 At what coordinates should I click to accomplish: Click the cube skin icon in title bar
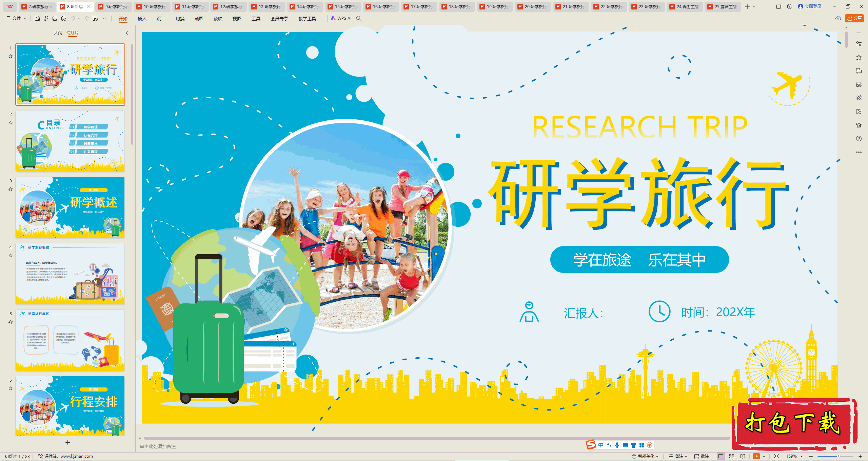[x=790, y=6]
